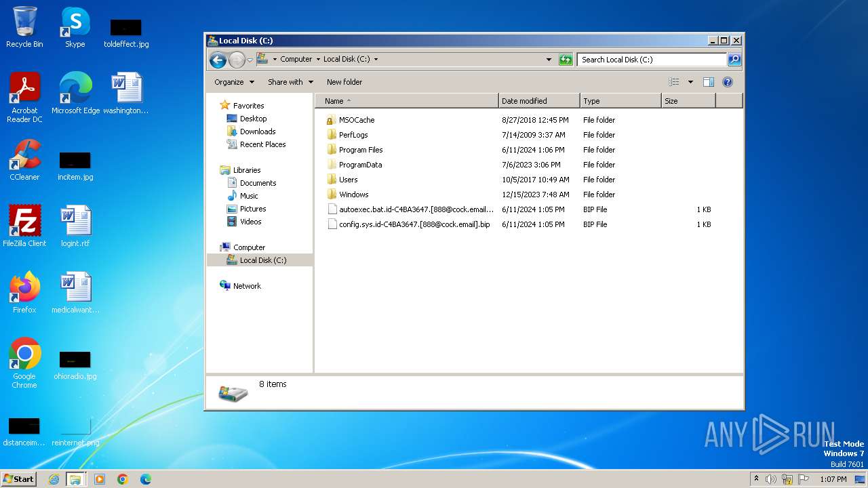Open Firefox desktop shortcut
Image resolution: width=868 pixels, height=488 pixels.
24,292
